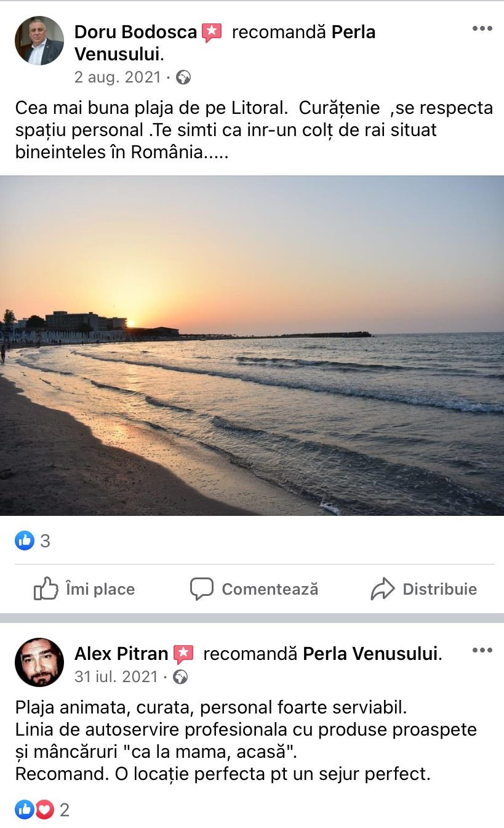Tap the 2 aug. 2021 post timestamp
This screenshot has height=828, width=504.
pos(118,77)
